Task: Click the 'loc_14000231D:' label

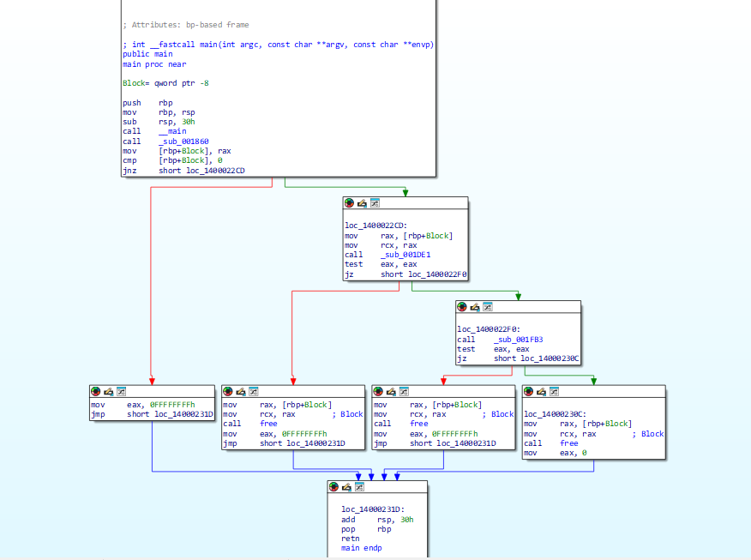Action: [x=373, y=509]
